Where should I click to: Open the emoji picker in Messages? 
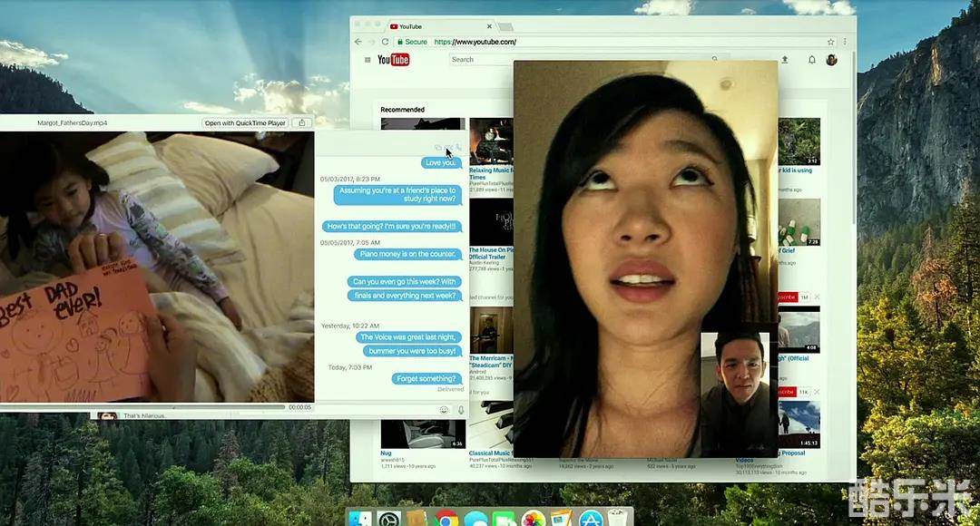tap(444, 410)
